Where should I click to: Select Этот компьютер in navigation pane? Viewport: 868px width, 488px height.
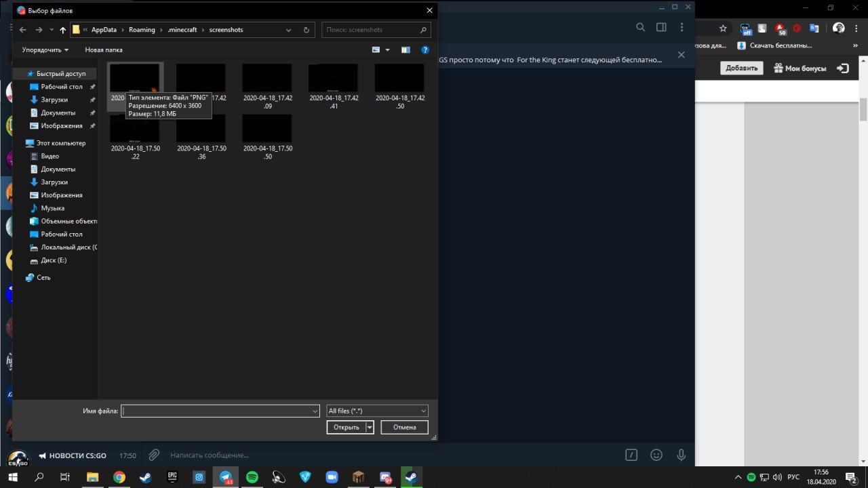61,143
